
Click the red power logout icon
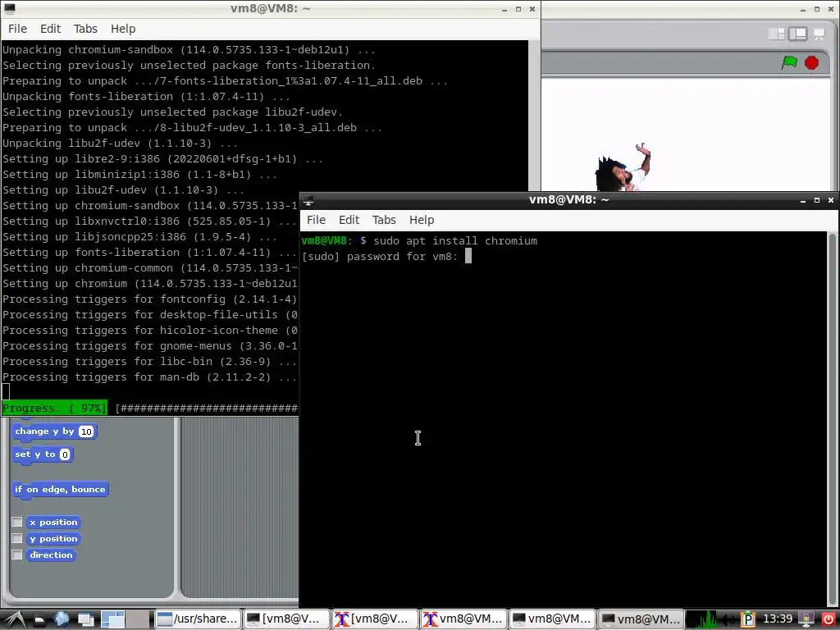(829, 620)
